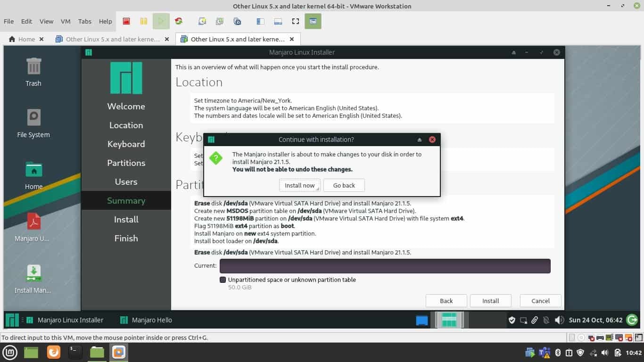Image resolution: width=644 pixels, height=362 pixels.
Task: Click the Manjaro workspace switcher
Action: 449,320
